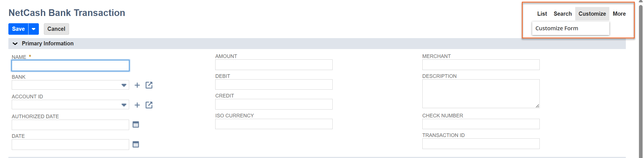The image size is (644, 158).
Task: Open Bank record in new window icon
Action: click(149, 85)
